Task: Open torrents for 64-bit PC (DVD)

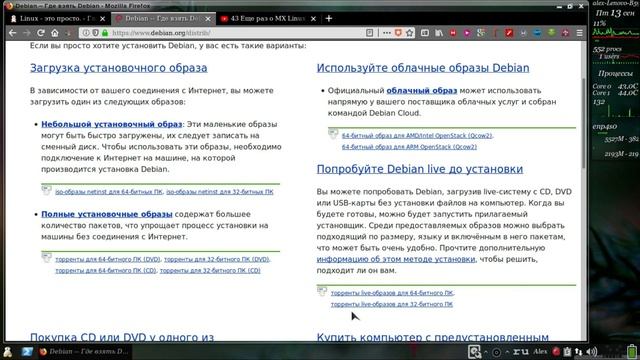Action: 108,259
